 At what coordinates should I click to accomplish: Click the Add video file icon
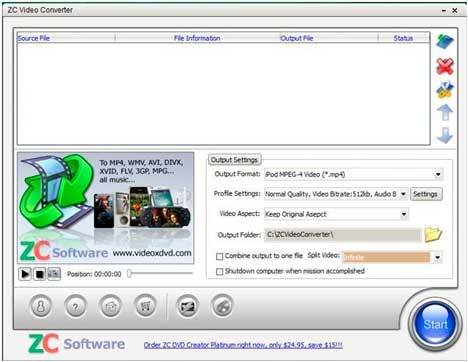tap(445, 42)
